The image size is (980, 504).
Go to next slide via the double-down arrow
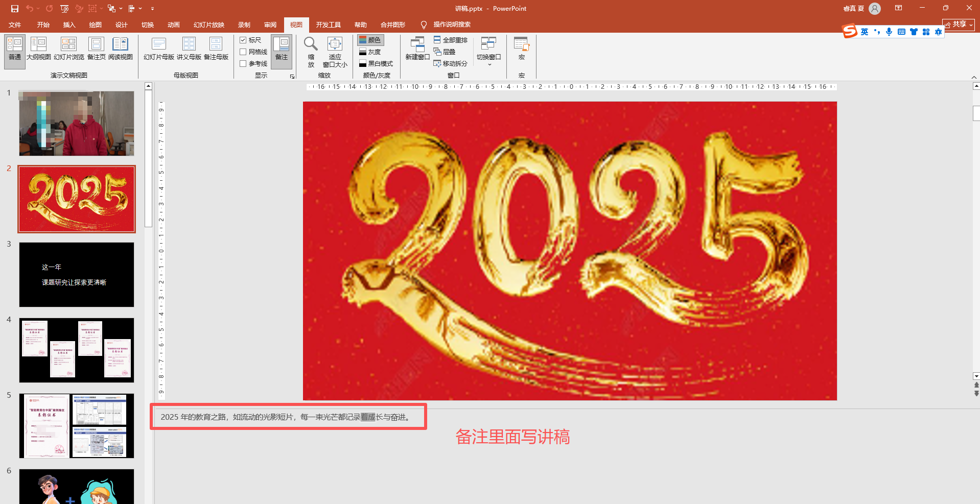pyautogui.click(x=976, y=394)
